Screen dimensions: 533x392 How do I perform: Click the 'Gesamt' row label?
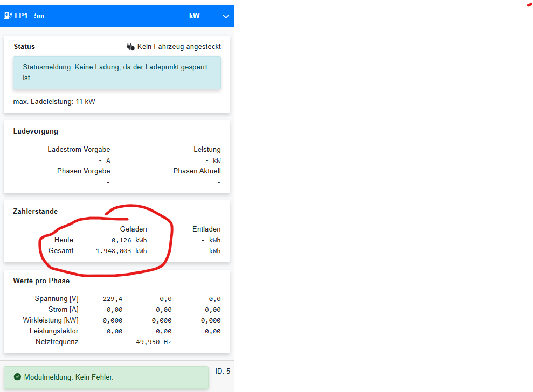point(61,251)
